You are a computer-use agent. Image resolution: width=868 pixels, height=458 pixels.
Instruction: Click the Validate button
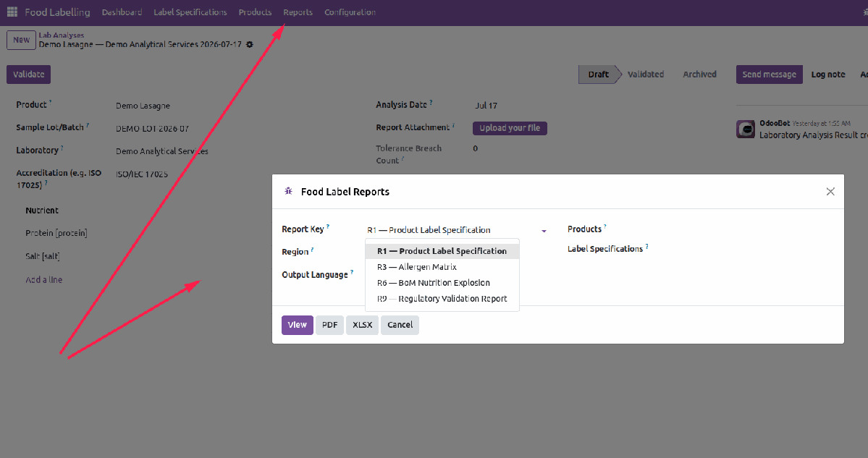[29, 74]
